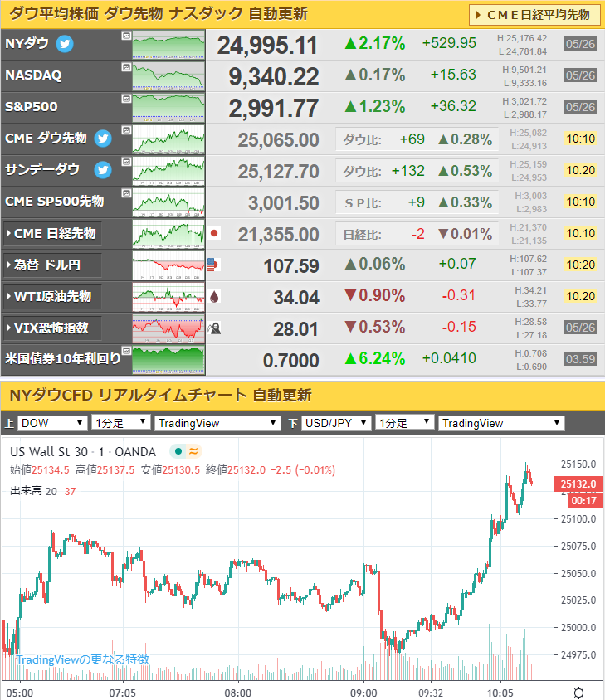Open S&P500 mini chart thumbnail

point(168,108)
